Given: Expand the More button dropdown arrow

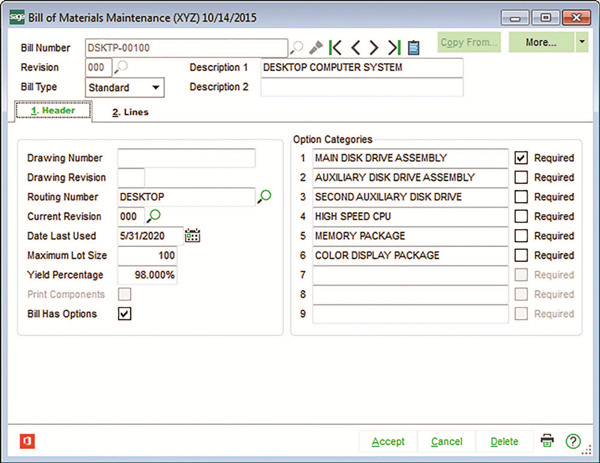Looking at the screenshot, I should pyautogui.click(x=582, y=42).
